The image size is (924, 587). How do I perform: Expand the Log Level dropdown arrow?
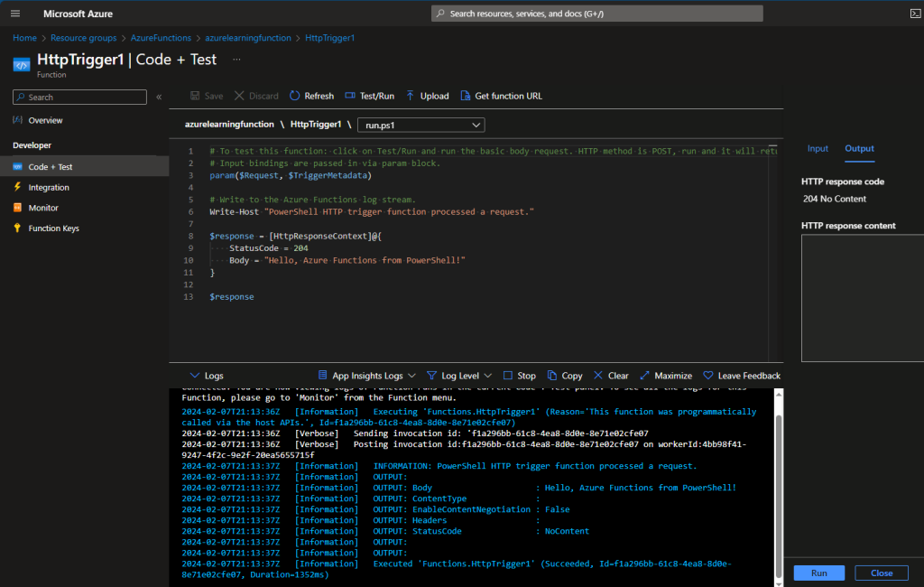tap(488, 376)
